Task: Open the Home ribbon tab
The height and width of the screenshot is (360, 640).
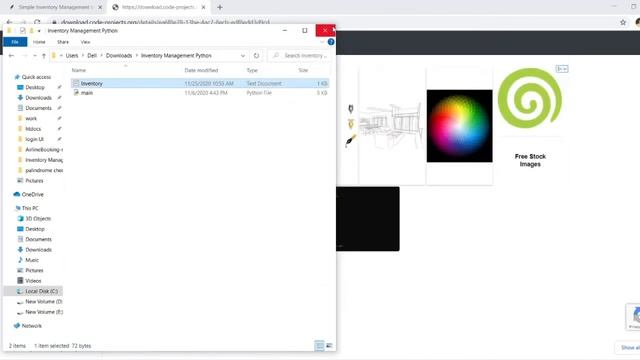Action: [39, 42]
